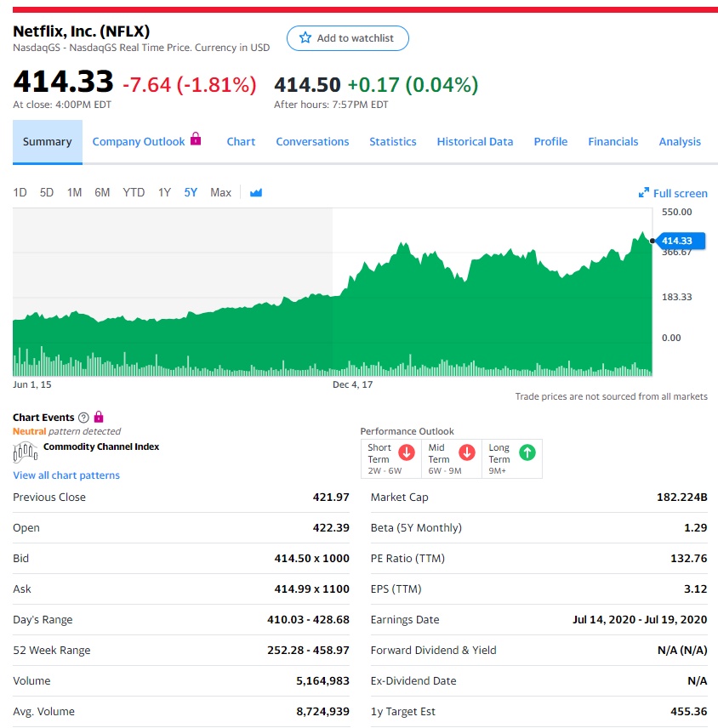Select the 1M chart range
The height and width of the screenshot is (728, 718).
(74, 192)
